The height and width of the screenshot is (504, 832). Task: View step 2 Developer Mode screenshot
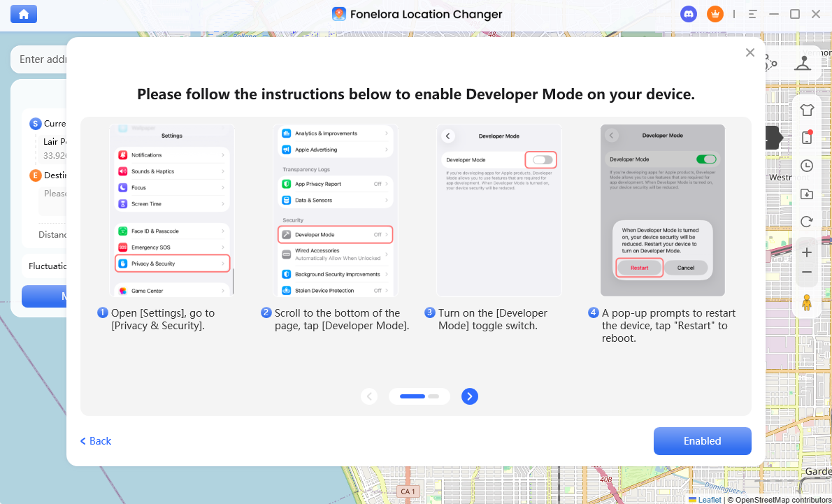click(x=336, y=210)
